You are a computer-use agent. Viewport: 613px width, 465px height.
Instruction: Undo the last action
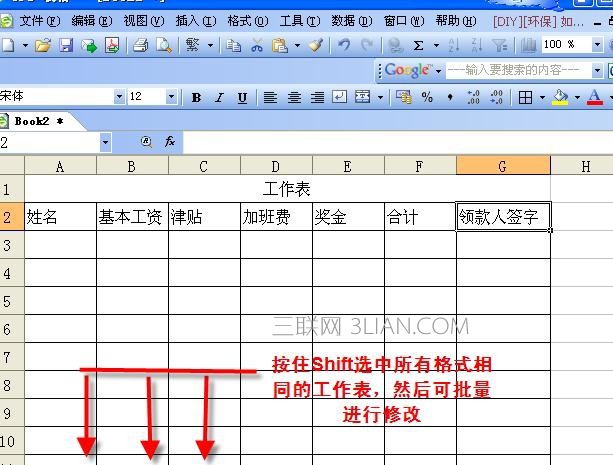pos(344,46)
